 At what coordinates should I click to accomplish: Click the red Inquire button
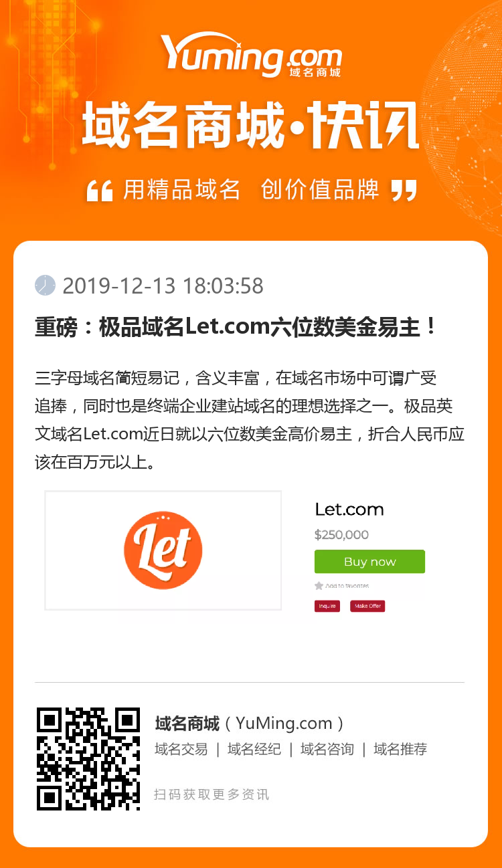[x=327, y=606]
